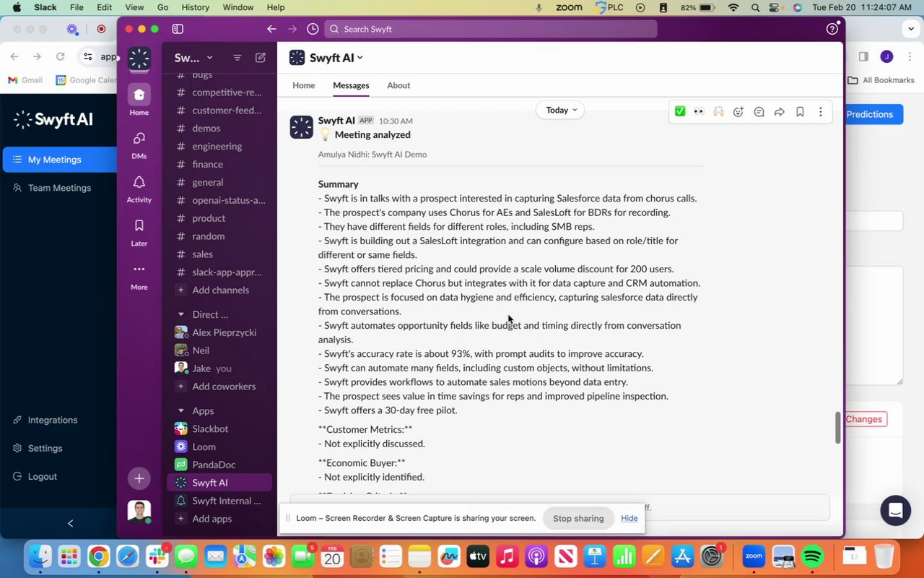Open My Meetings in Swyft AI web app

click(59, 160)
